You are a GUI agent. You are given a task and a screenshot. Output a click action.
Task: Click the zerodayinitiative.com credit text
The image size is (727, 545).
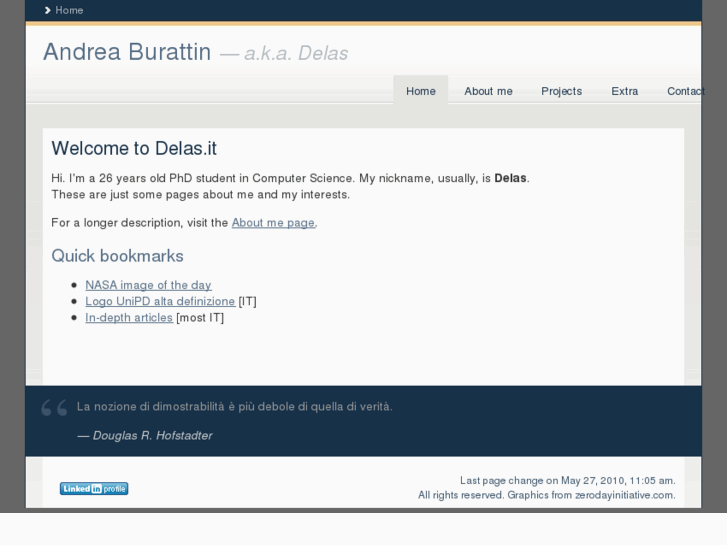click(625, 495)
